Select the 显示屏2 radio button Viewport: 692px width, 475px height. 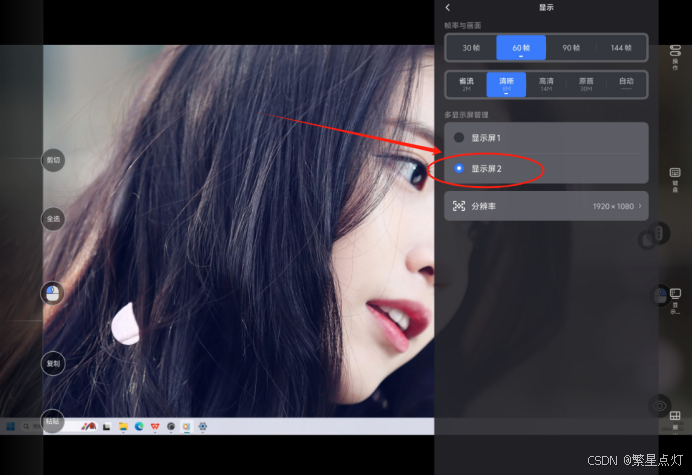(459, 168)
